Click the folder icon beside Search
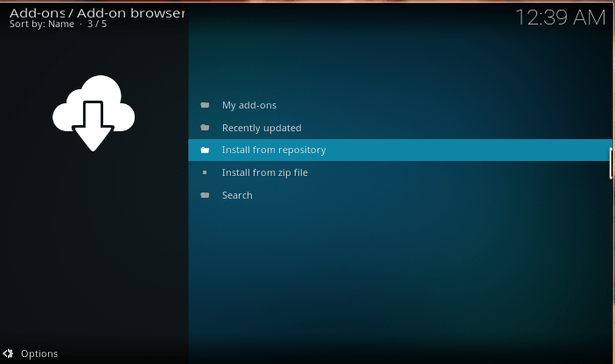615x364 pixels. click(205, 195)
